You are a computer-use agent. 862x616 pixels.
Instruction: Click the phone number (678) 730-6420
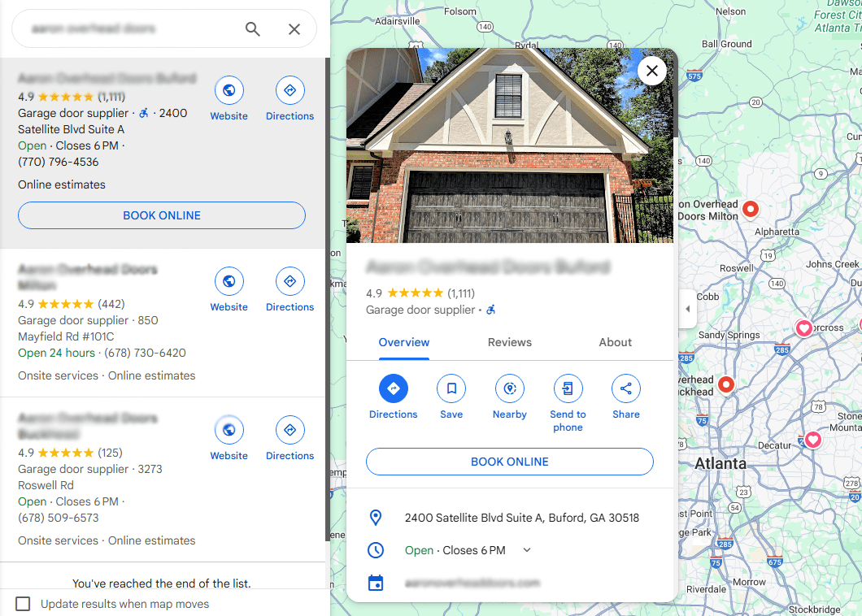[x=145, y=353]
